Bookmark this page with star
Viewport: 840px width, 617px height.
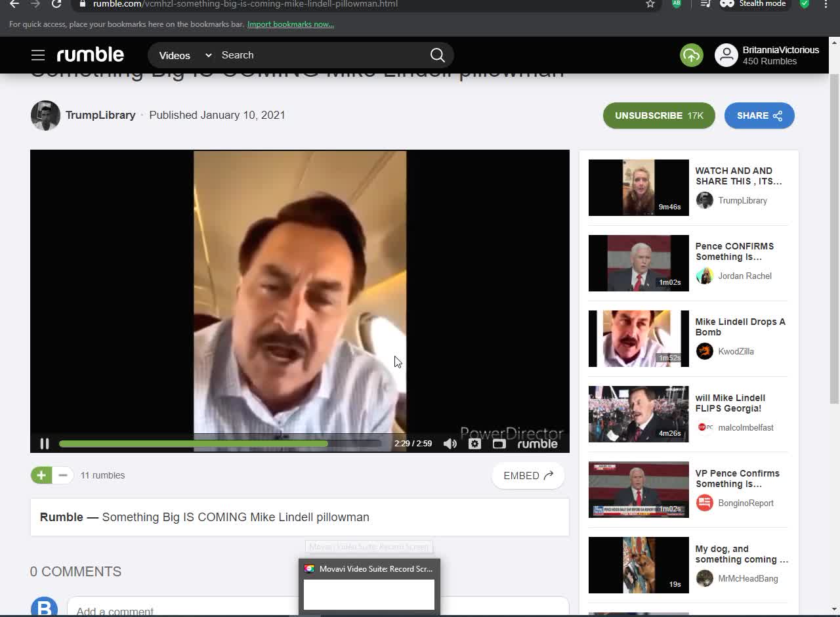pos(650,4)
